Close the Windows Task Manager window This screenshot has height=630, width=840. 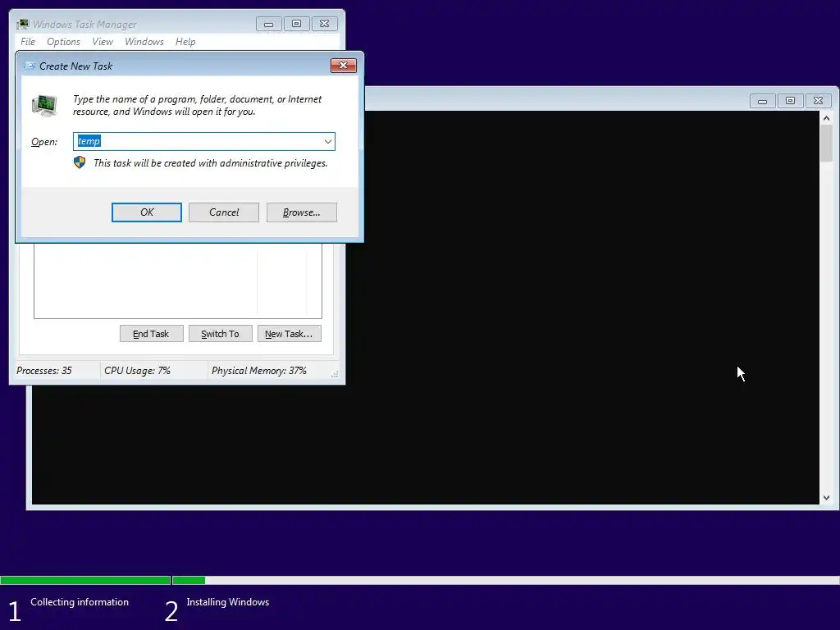[324, 24]
